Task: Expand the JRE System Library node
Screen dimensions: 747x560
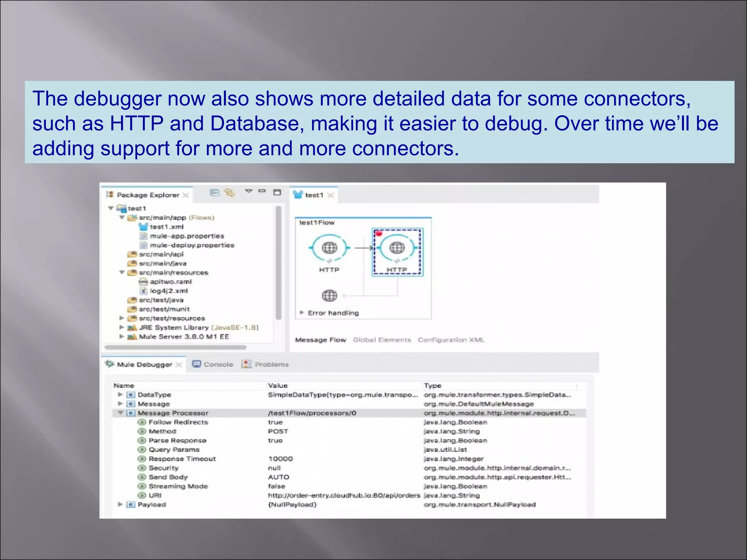Action: click(122, 327)
